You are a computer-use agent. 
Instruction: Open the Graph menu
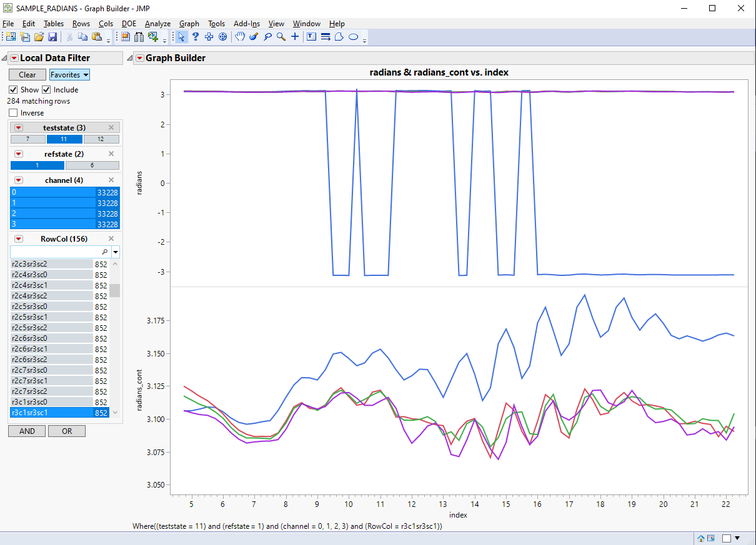[189, 24]
